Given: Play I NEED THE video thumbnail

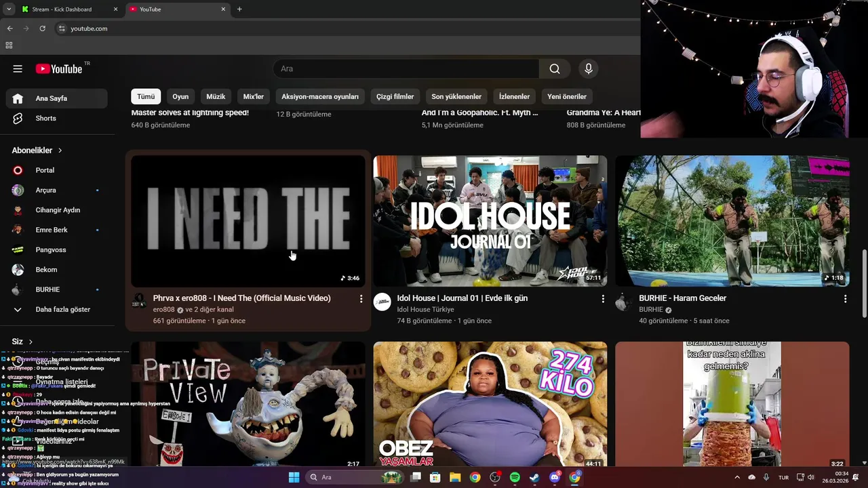Looking at the screenshot, I should click(x=248, y=221).
